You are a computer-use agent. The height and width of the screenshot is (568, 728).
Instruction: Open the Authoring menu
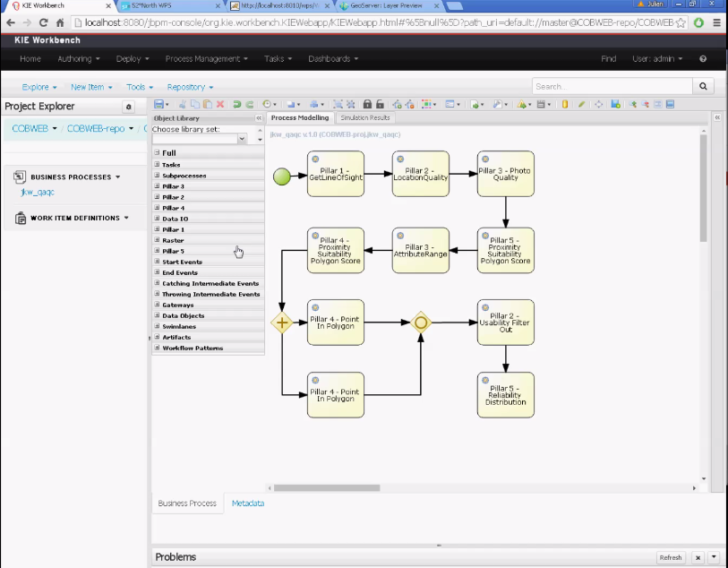tap(79, 58)
